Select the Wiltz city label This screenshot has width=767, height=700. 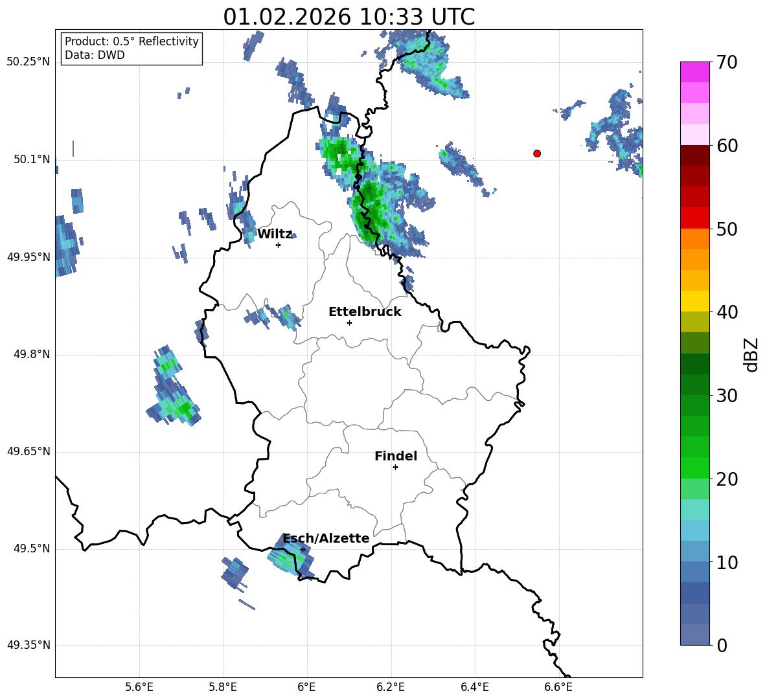[275, 234]
